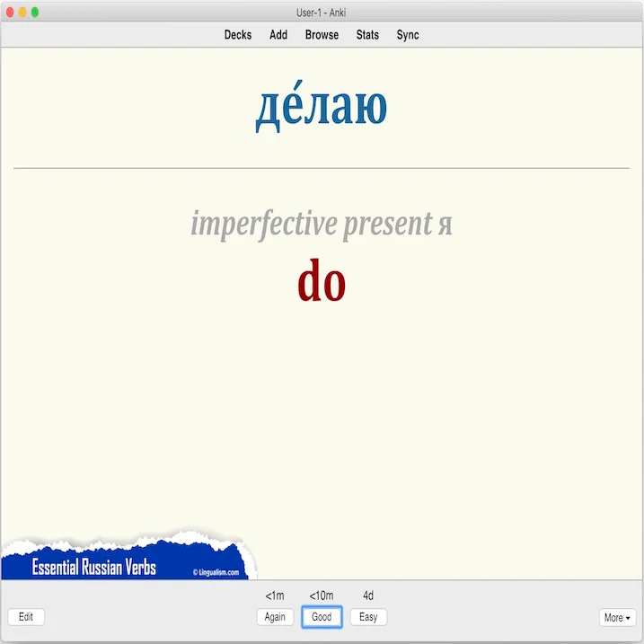The image size is (644, 644).
Task: Open the Browse card browser
Action: click(x=322, y=35)
